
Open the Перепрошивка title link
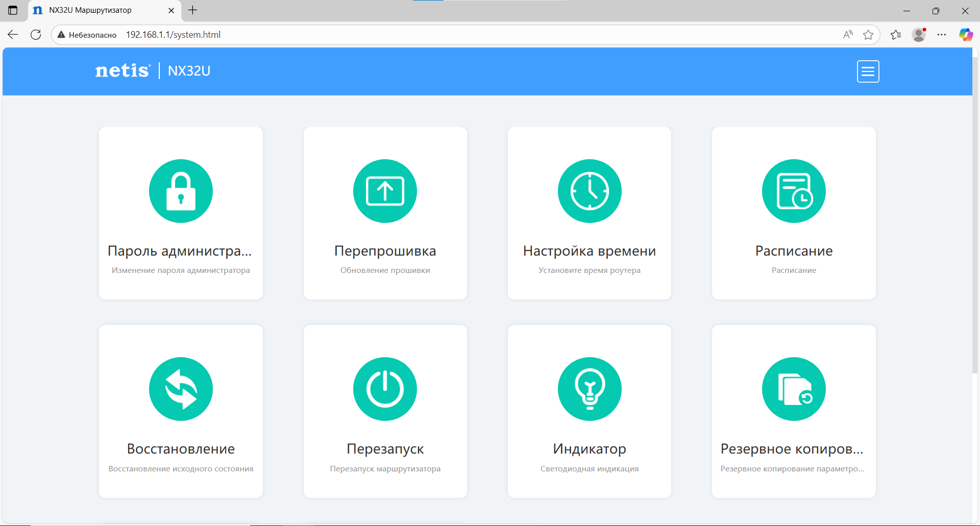(385, 251)
